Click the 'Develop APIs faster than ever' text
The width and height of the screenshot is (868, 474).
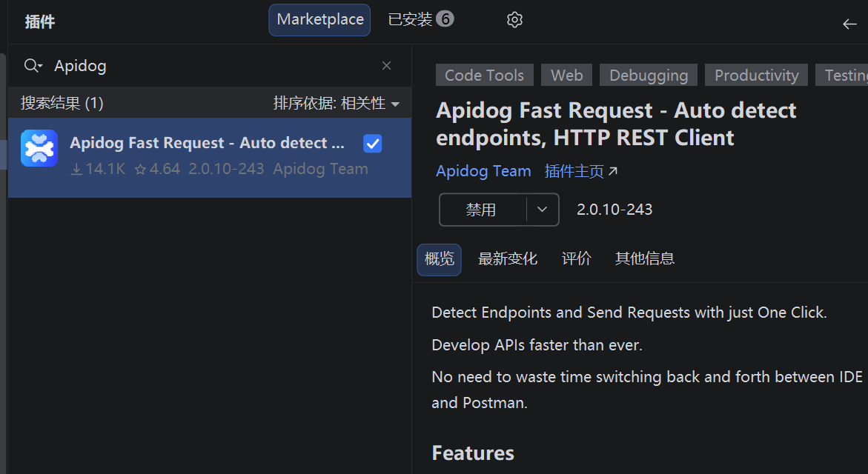pyautogui.click(x=537, y=345)
